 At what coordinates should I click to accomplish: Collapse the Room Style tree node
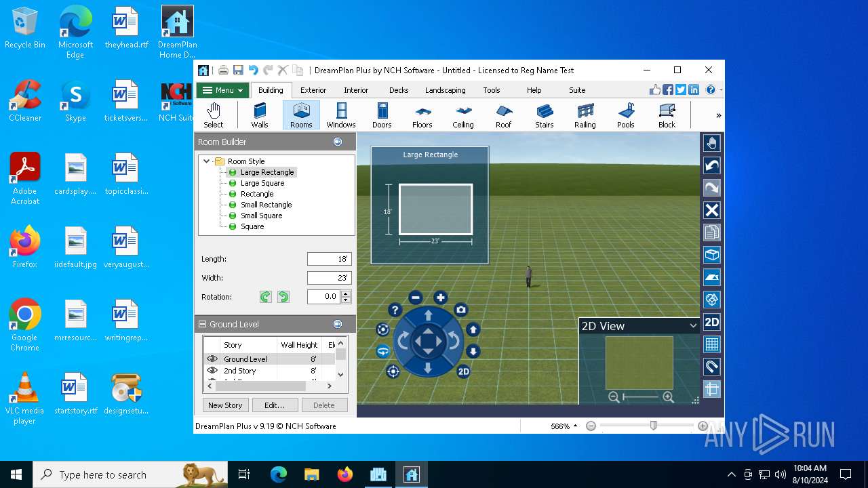tap(207, 161)
